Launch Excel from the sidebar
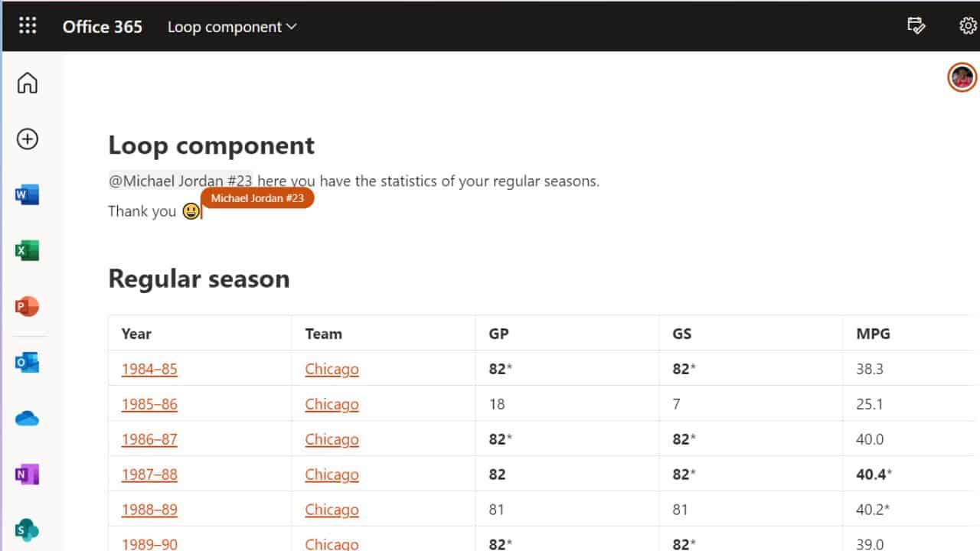Viewport: 980px width, 551px height. click(27, 251)
